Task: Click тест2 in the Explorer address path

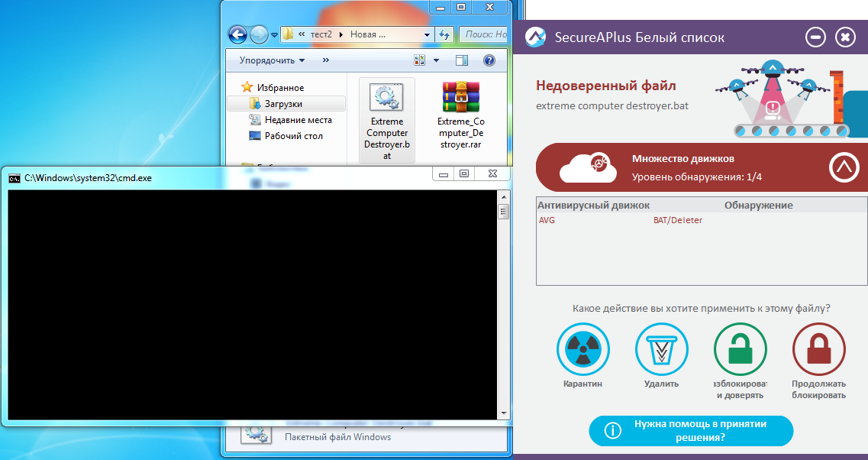Action: click(321, 34)
